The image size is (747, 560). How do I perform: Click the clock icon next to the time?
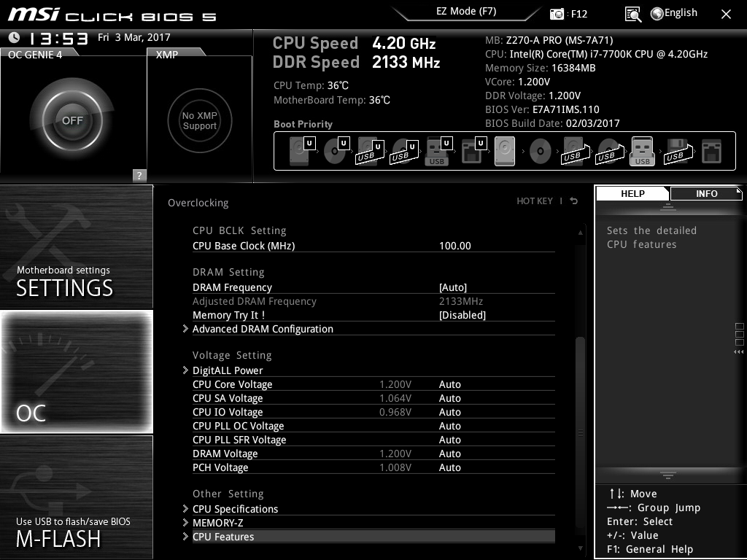pyautogui.click(x=14, y=37)
